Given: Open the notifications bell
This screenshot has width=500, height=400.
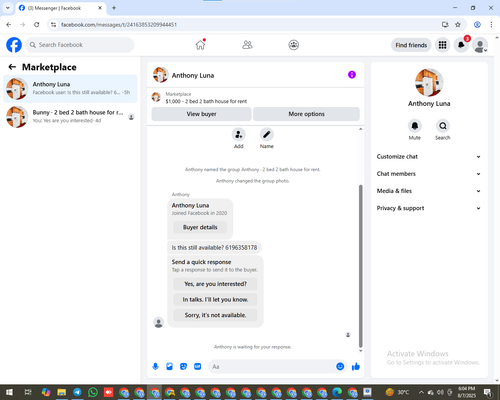Looking at the screenshot, I should tap(461, 45).
